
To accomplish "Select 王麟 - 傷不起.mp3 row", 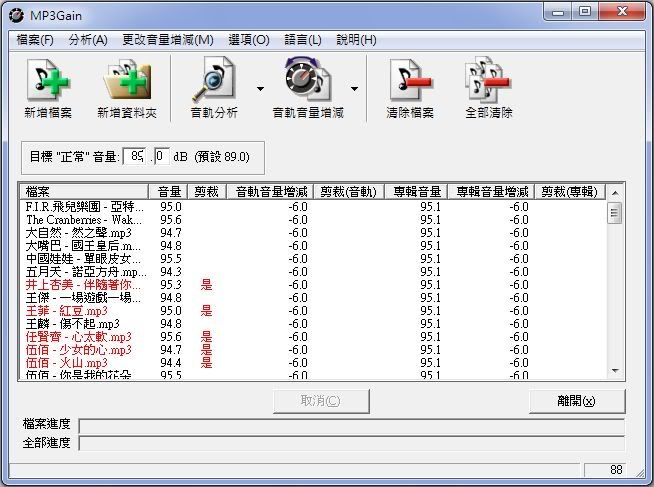I will pos(313,324).
